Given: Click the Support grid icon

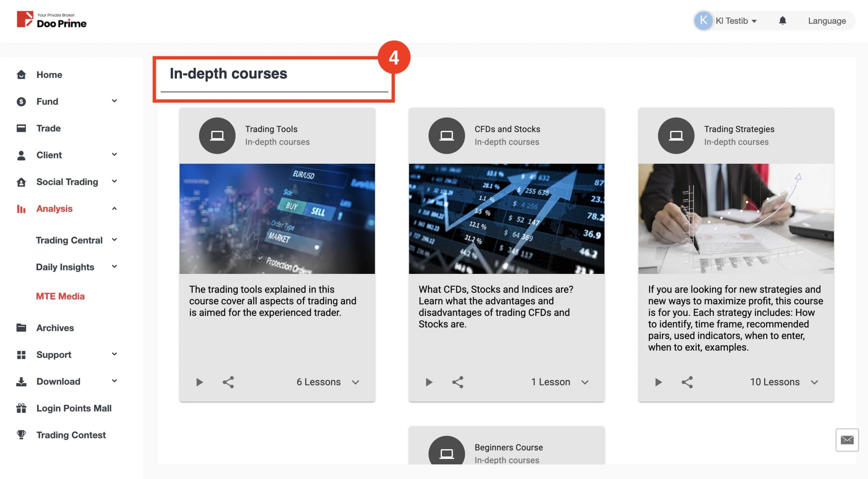Looking at the screenshot, I should click(x=21, y=355).
